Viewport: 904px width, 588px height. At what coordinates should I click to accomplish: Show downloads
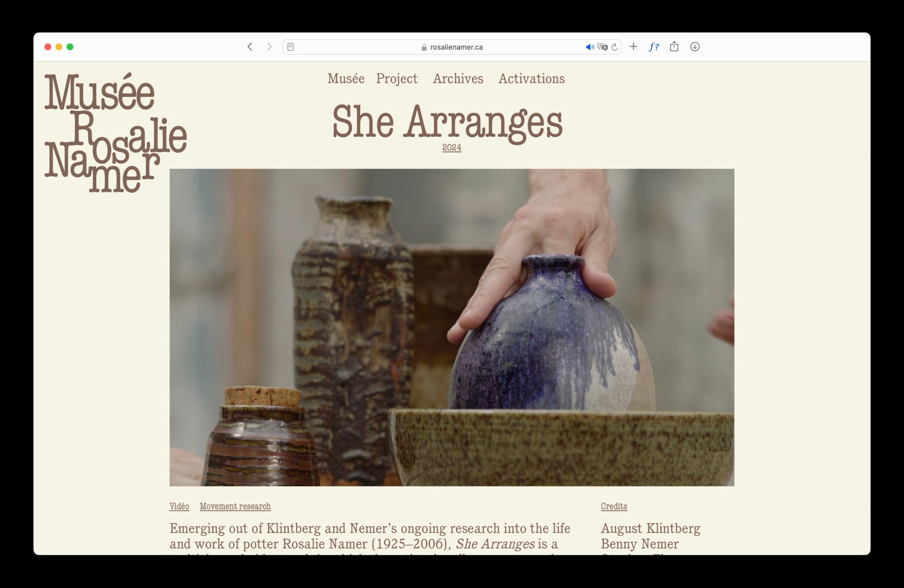[x=695, y=47]
